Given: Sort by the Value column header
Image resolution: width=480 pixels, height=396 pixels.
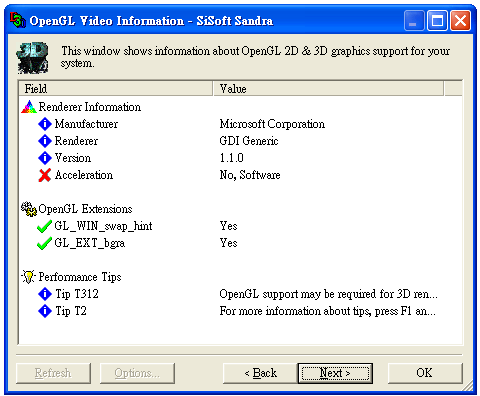Looking at the screenshot, I should click(x=328, y=89).
